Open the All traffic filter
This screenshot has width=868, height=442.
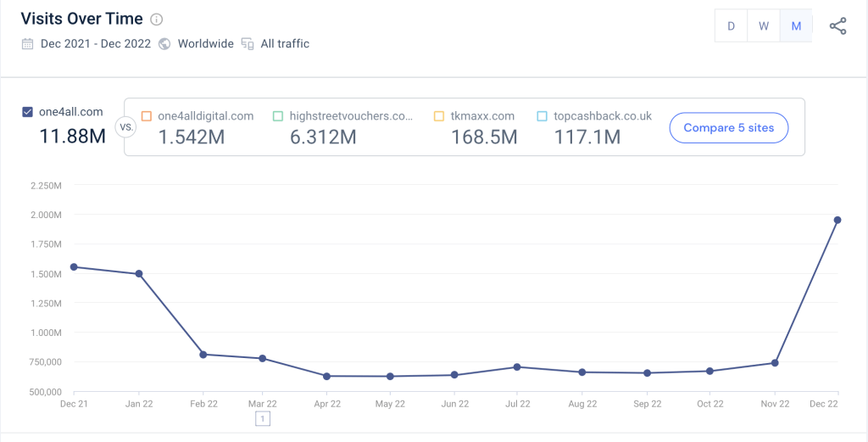(x=286, y=44)
